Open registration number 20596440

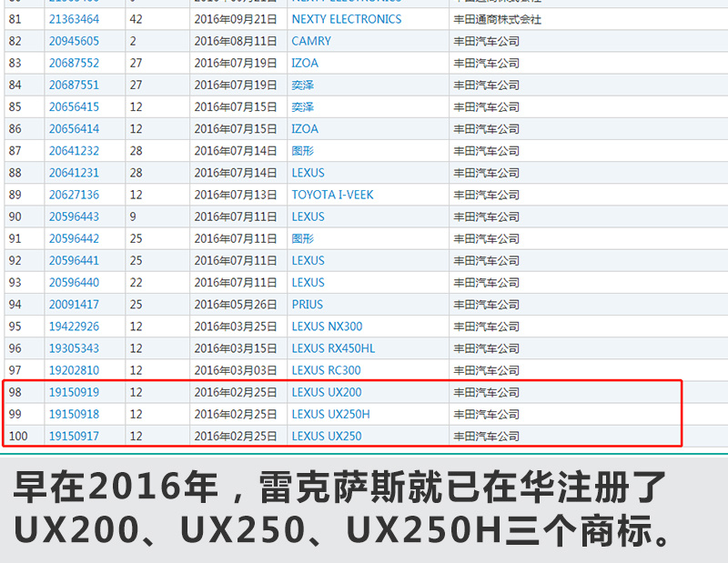[x=75, y=283]
